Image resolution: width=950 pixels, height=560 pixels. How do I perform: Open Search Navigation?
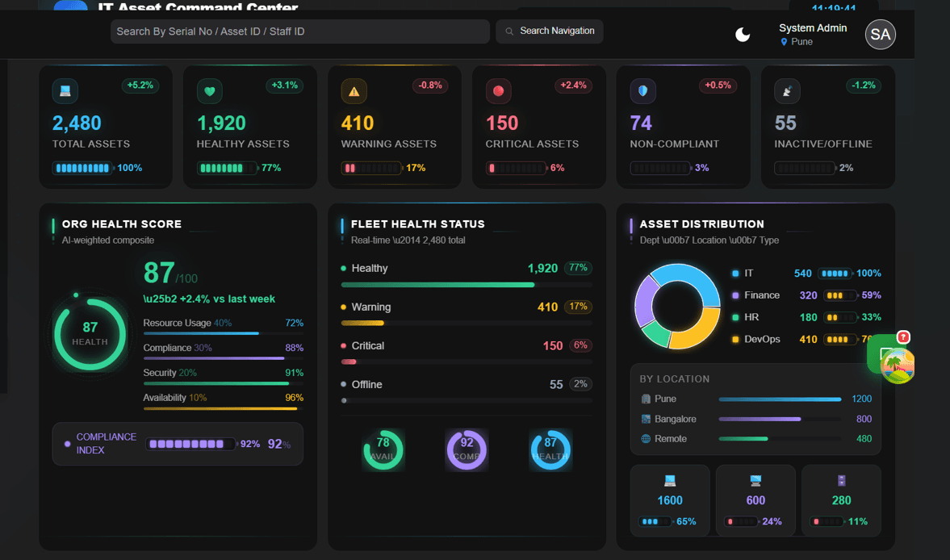550,31
